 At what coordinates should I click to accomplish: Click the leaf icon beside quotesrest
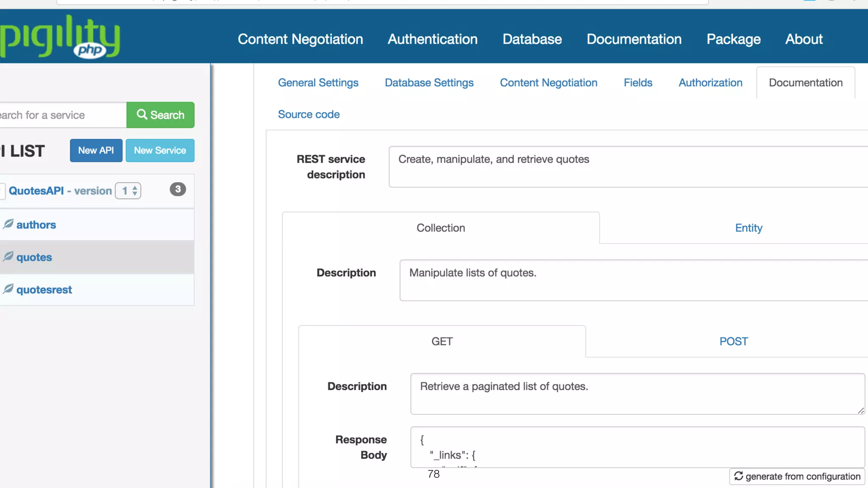pyautogui.click(x=8, y=289)
